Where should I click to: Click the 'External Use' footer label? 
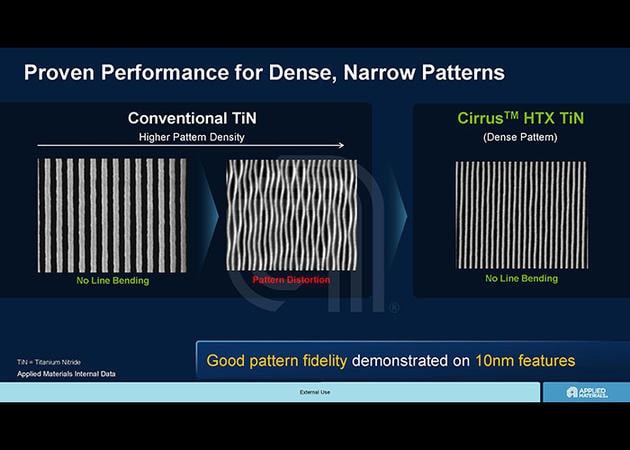(315, 392)
